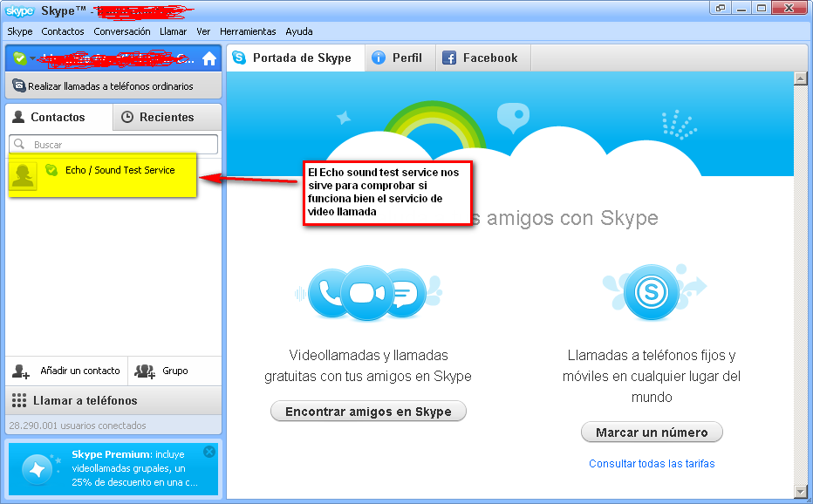Screen dimensions: 813x504
Task: Click the Echo contact's green status icon
Action: 51,169
